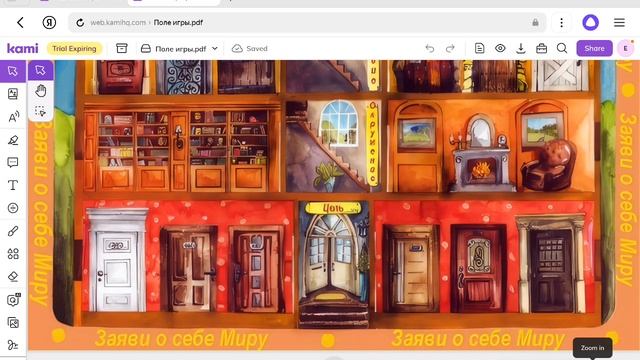The height and width of the screenshot is (360, 640).
Task: Click the Kami logo
Action: tap(22, 48)
